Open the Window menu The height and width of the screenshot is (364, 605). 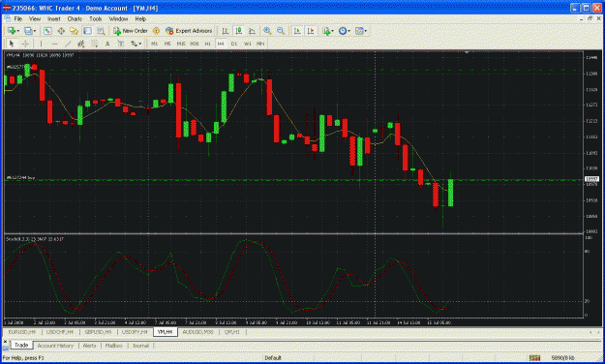[118, 18]
